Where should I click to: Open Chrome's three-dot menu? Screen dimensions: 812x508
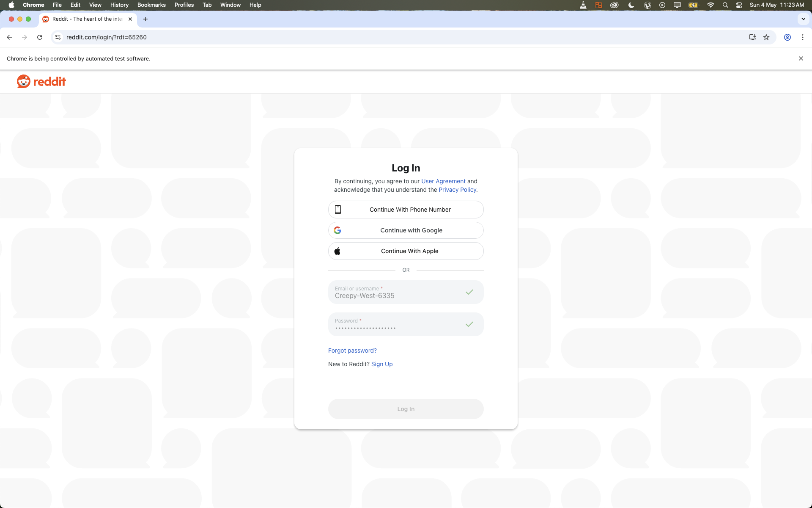[x=803, y=37]
